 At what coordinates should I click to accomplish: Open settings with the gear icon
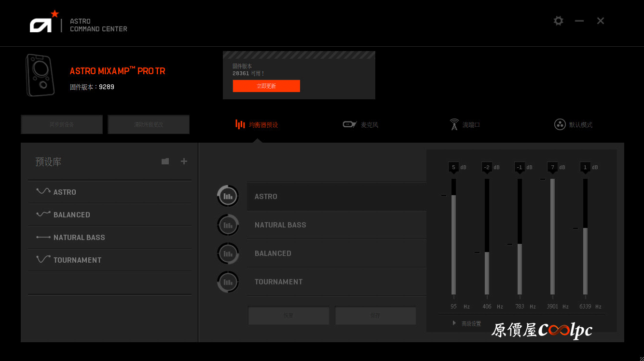558,21
